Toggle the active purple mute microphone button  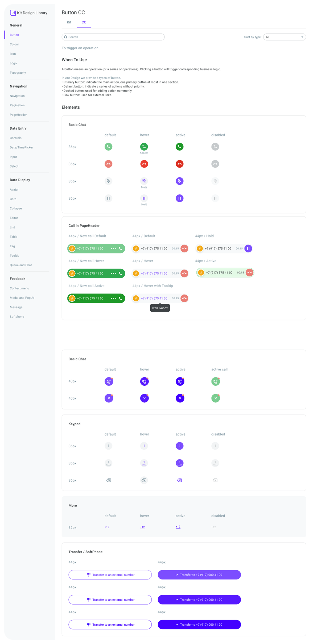click(x=180, y=181)
